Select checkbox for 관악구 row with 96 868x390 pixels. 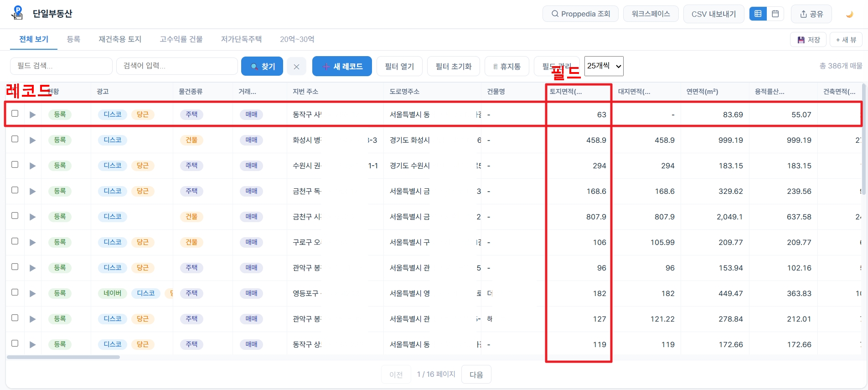pos(15,267)
